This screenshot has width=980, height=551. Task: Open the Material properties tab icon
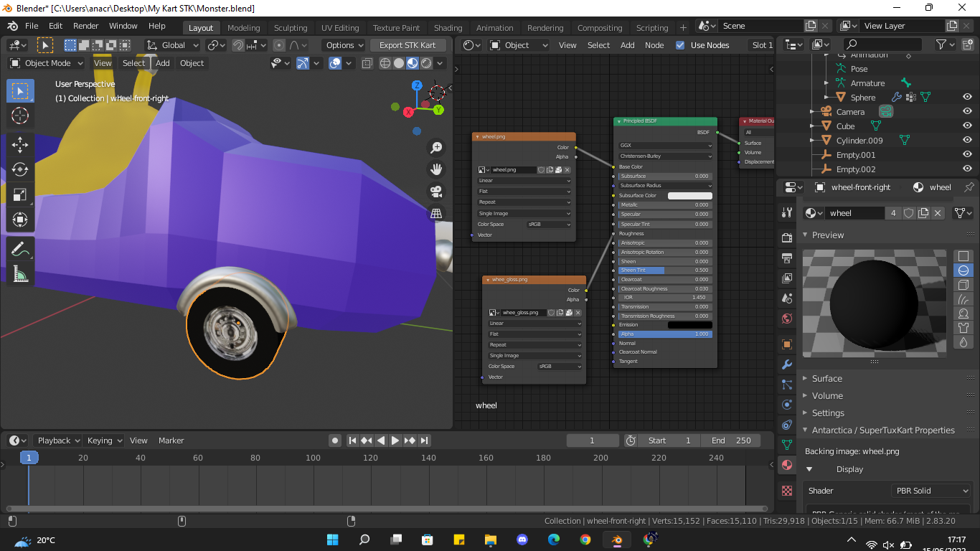point(787,465)
